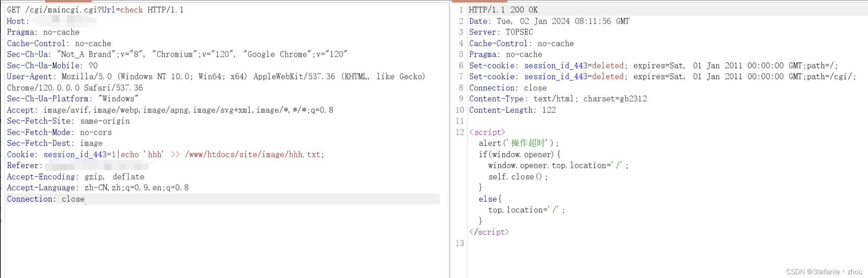
Task: Click the Accept image/avif header line
Action: [x=170, y=110]
